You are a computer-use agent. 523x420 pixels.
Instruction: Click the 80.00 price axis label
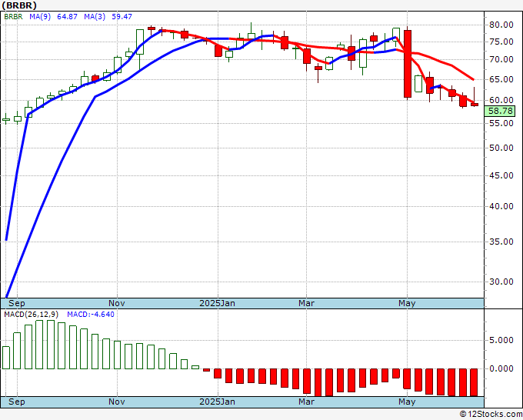pyautogui.click(x=501, y=25)
